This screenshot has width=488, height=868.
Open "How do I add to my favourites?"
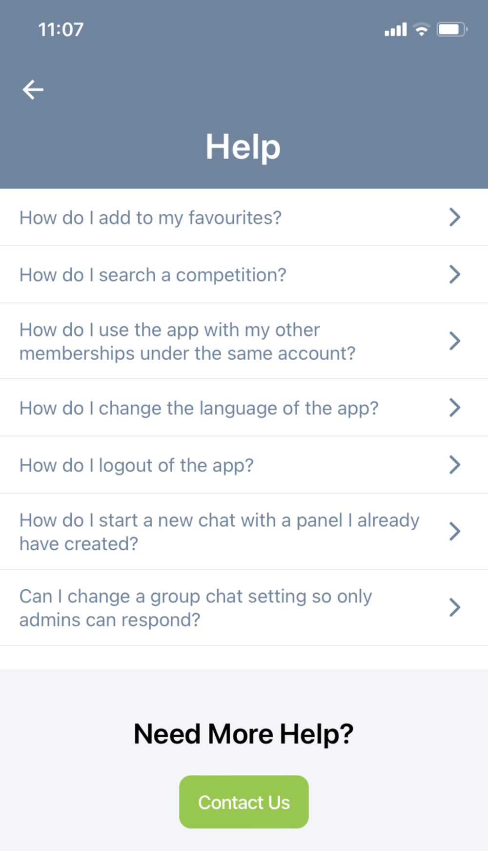click(150, 218)
